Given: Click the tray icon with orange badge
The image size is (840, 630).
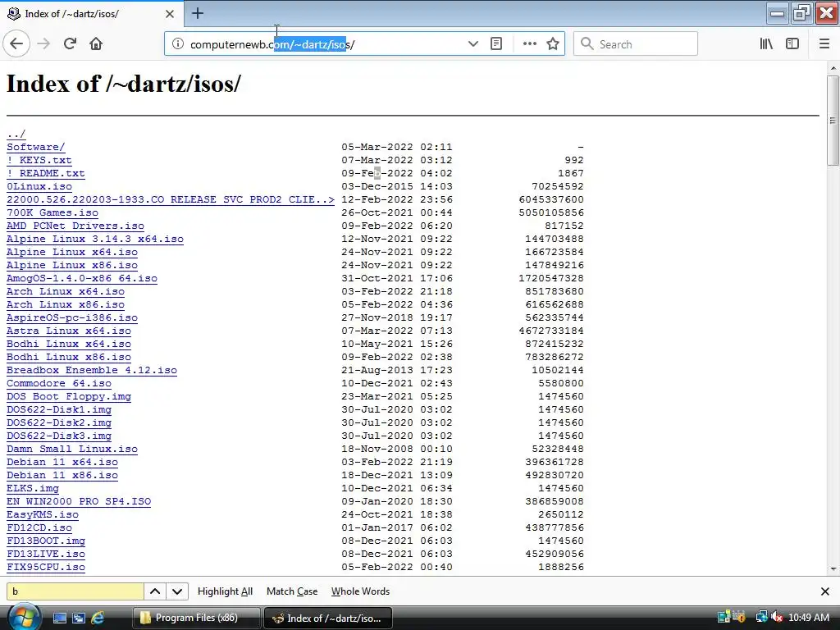Looking at the screenshot, I should point(739,618).
